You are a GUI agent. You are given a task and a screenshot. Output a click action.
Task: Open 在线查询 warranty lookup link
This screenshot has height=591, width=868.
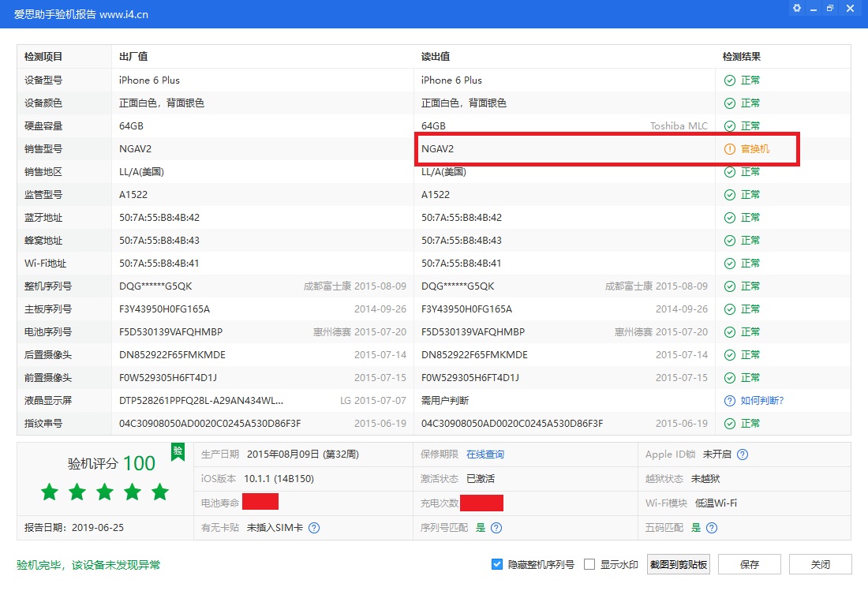click(x=485, y=454)
